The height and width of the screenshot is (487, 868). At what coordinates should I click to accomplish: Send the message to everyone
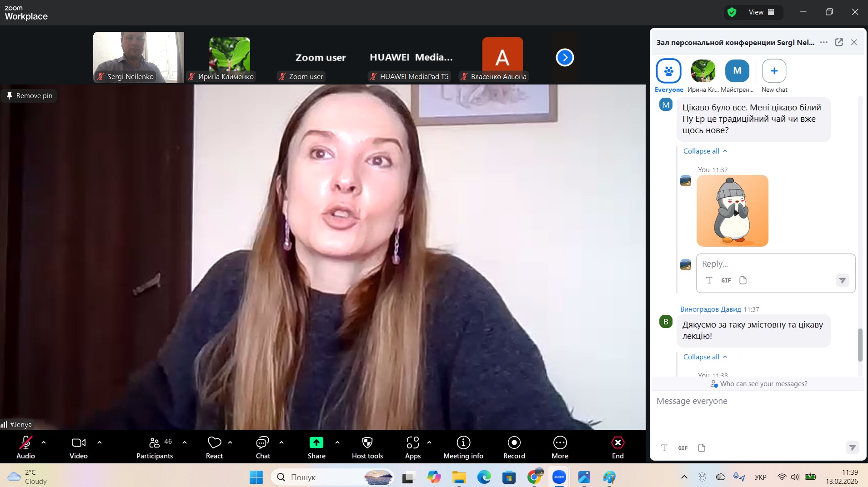pyautogui.click(x=852, y=447)
